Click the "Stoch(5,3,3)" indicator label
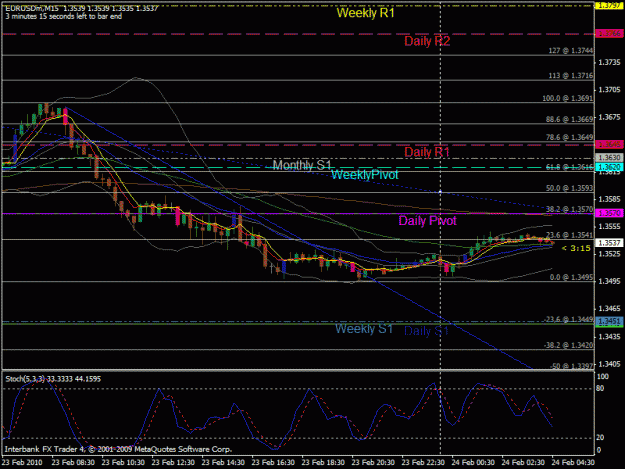 pos(25,379)
